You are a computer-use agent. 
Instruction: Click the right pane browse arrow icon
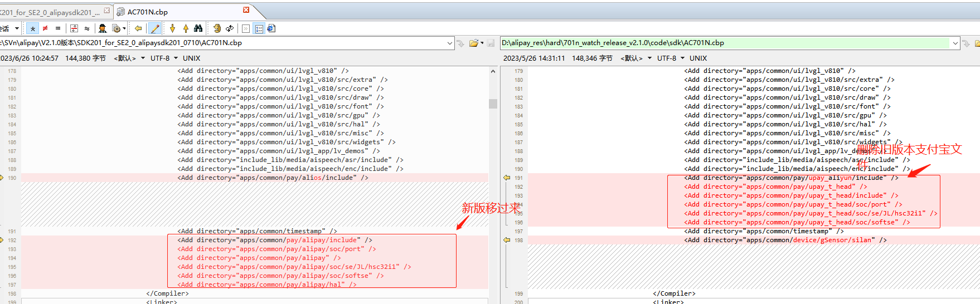(966, 43)
